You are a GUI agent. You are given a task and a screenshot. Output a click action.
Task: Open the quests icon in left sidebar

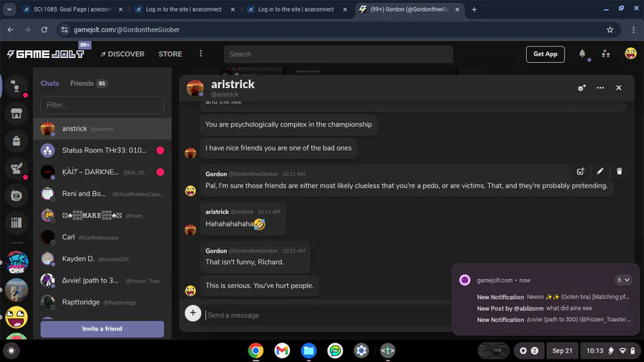(16, 168)
